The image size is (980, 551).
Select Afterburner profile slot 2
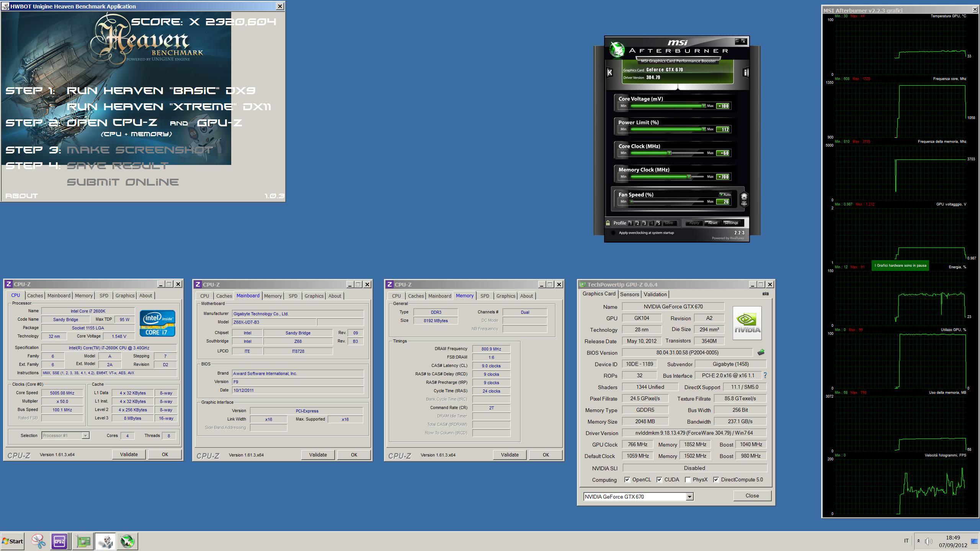click(x=637, y=223)
